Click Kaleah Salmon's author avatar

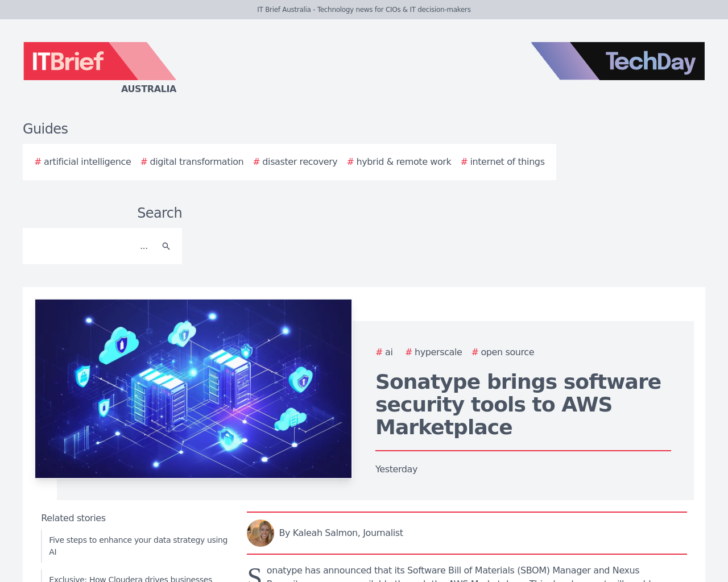260,533
